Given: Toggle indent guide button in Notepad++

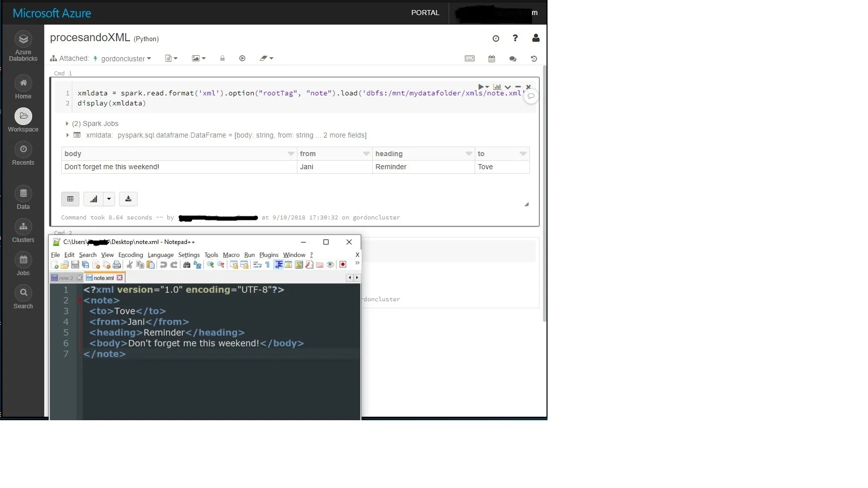Looking at the screenshot, I should [x=279, y=265].
